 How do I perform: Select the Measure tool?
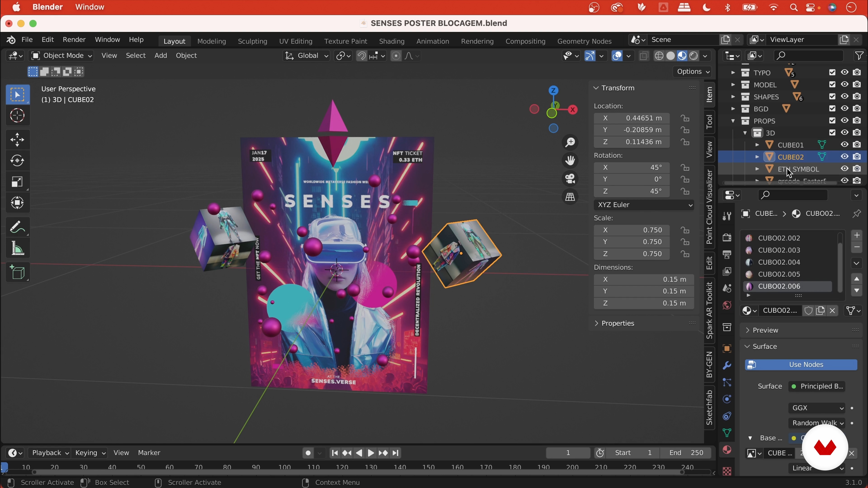(x=18, y=249)
